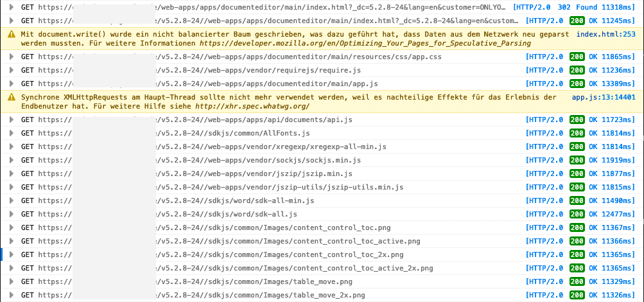644x302 pixels.
Task: Expand the content_control_toc_active_2x.png request row
Action: [12, 268]
